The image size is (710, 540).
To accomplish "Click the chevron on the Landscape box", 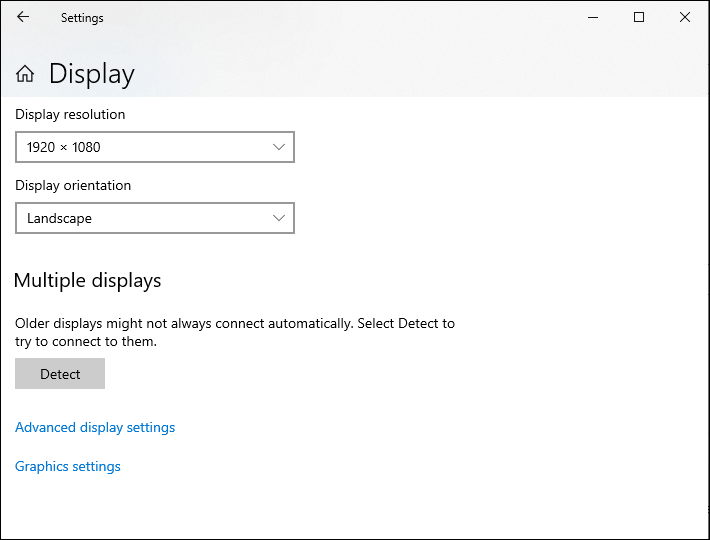I will (279, 218).
